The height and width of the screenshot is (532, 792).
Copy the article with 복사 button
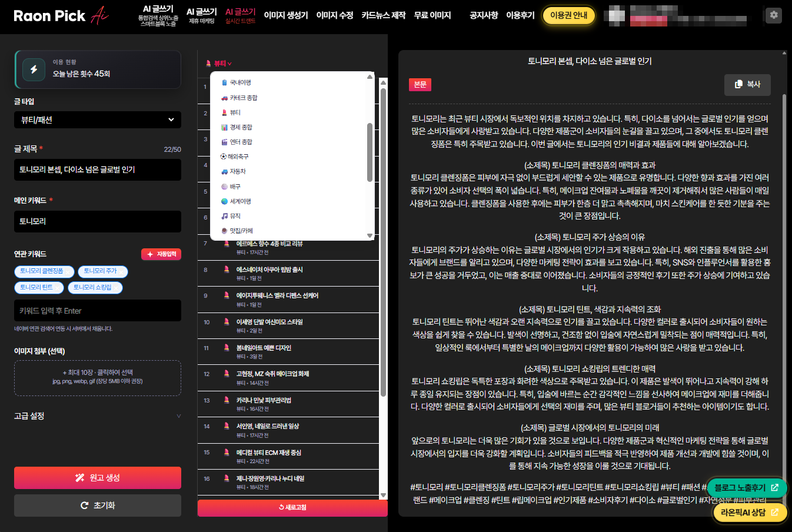click(x=747, y=84)
